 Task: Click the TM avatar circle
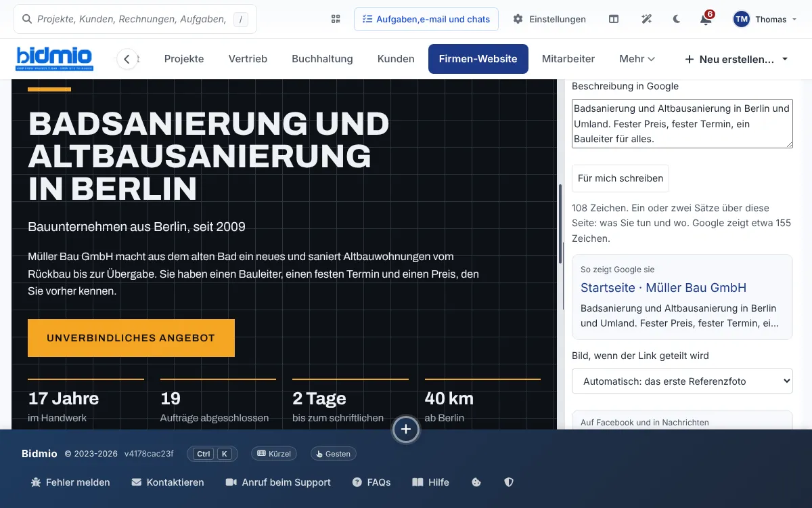[742, 19]
